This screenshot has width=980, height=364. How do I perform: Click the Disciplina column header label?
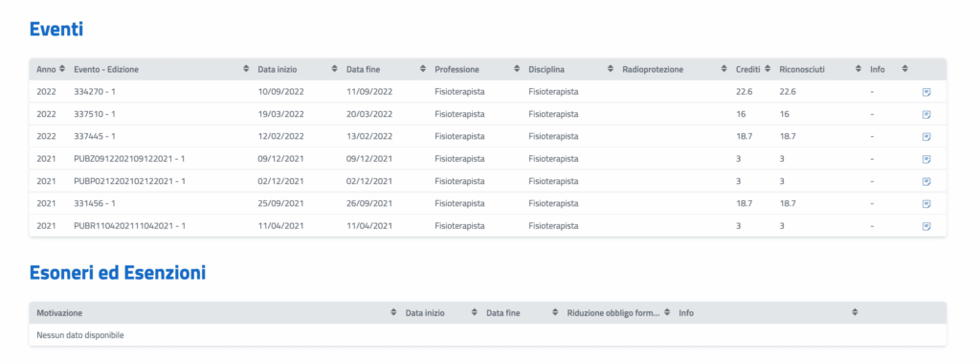[x=547, y=69]
